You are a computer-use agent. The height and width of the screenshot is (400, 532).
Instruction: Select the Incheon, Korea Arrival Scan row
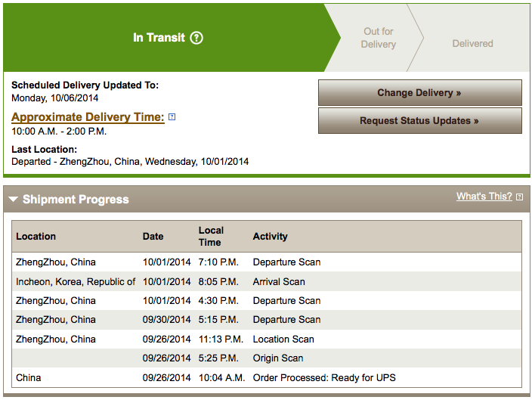(x=267, y=281)
